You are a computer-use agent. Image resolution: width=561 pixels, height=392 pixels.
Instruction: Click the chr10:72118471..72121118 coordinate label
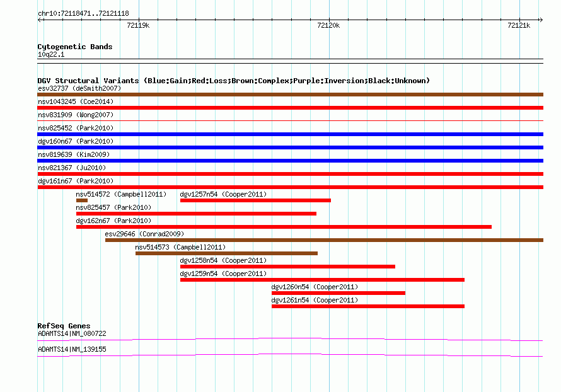click(x=83, y=13)
